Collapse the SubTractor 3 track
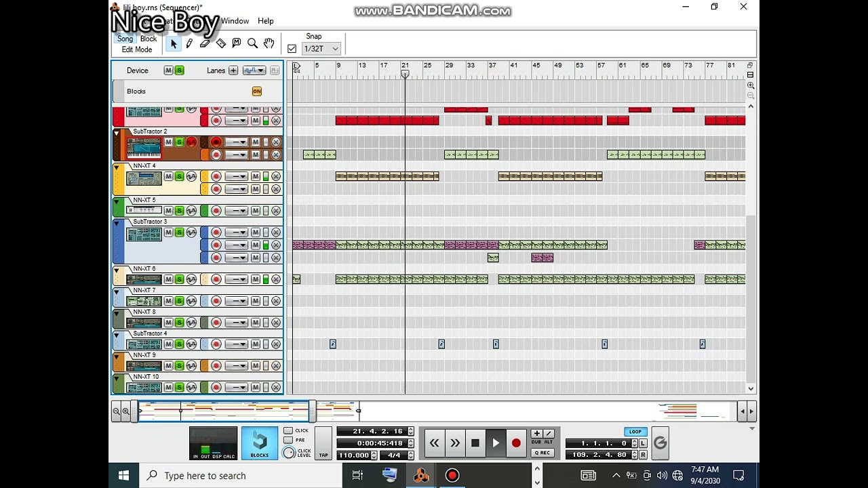This screenshot has width=868, height=488. pyautogui.click(x=116, y=224)
